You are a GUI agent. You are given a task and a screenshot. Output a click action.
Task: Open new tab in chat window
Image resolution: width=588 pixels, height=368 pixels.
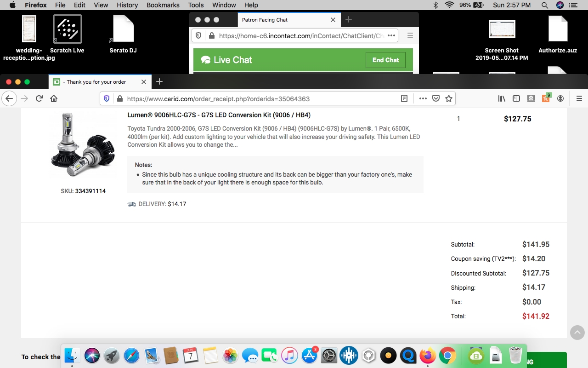tap(349, 19)
